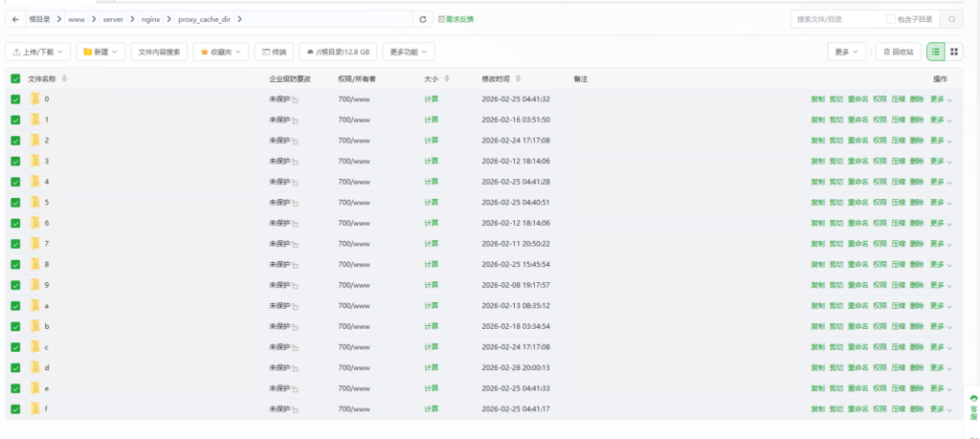
Task: Enable the 包含子目录 checkbox
Action: 891,19
